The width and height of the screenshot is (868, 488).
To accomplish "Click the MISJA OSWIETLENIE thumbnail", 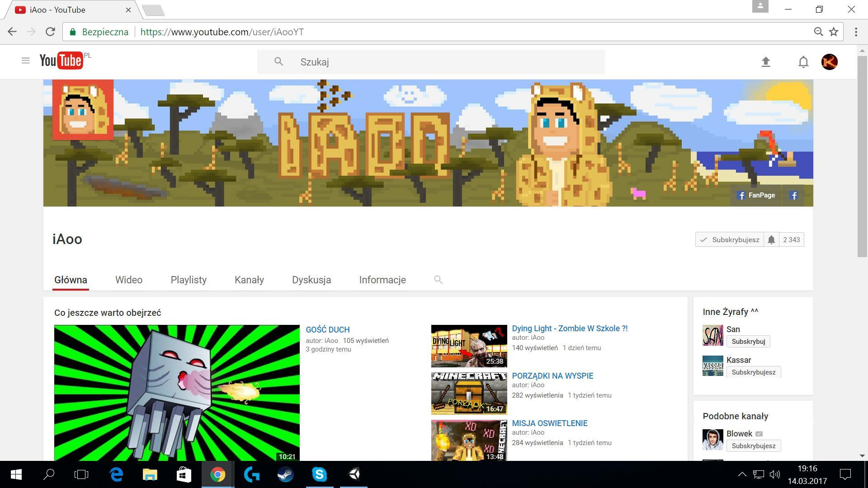I will pos(469,440).
